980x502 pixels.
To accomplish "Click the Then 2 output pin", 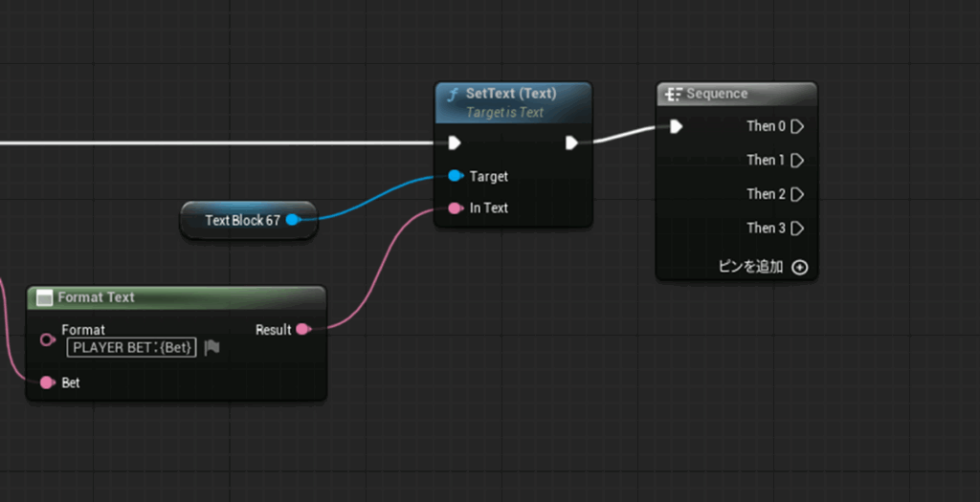I will 797,194.
